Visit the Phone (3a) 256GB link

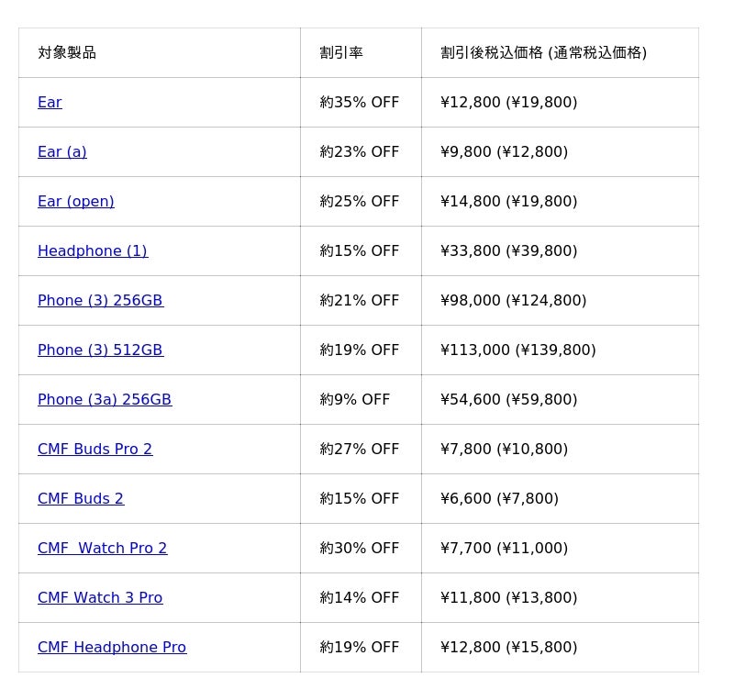(105, 400)
